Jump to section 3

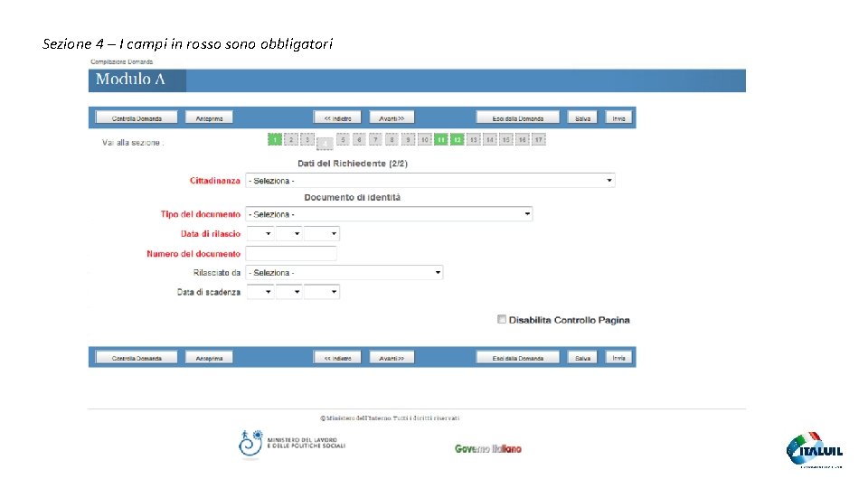click(x=307, y=139)
